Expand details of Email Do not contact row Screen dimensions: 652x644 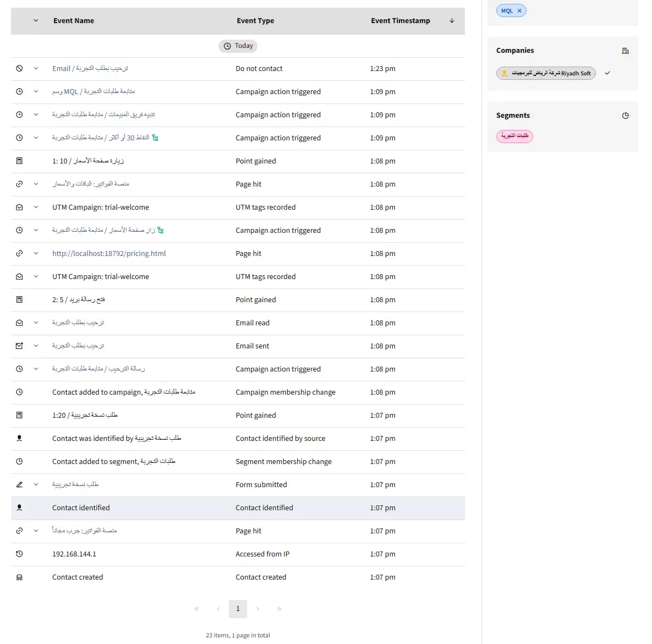point(36,68)
